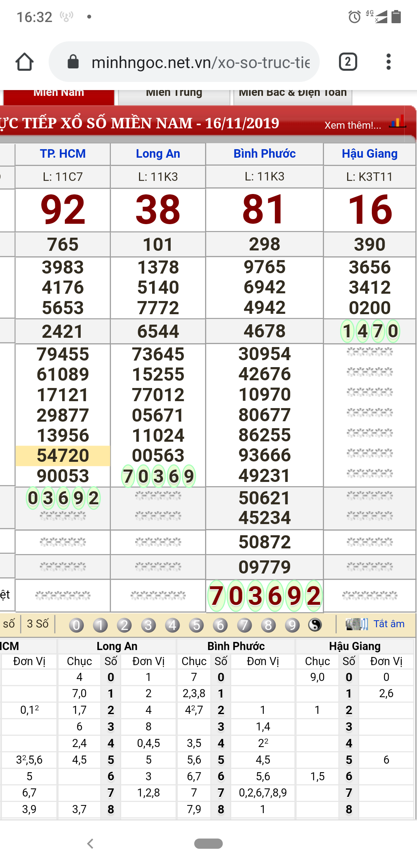Click the L: 11C7 ticket code

pyautogui.click(x=63, y=177)
